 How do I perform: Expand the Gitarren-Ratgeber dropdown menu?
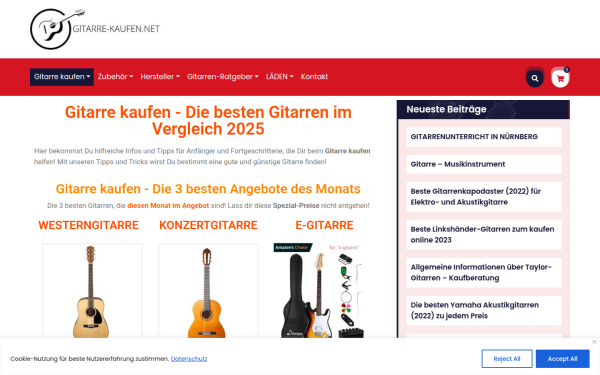[223, 77]
